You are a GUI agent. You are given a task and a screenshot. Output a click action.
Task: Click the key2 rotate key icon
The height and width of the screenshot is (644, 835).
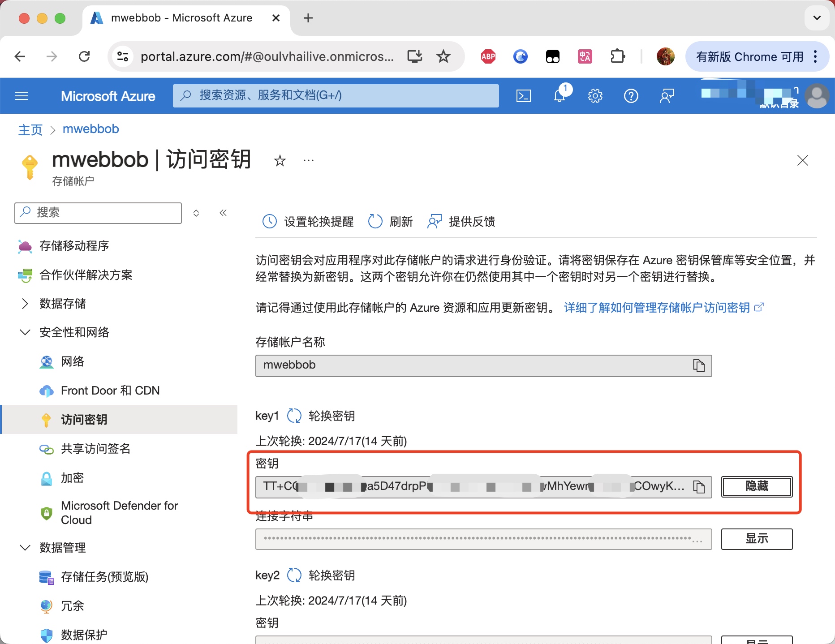(294, 575)
